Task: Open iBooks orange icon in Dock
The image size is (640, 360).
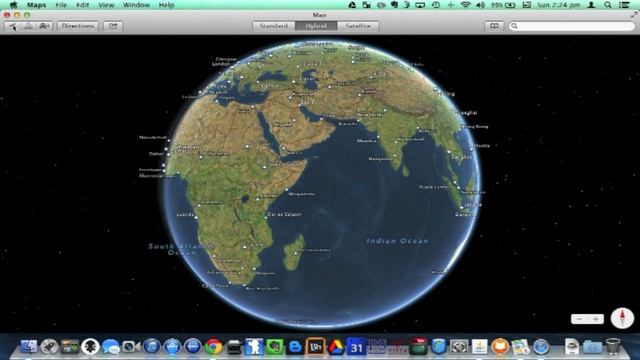Action: tap(500, 347)
